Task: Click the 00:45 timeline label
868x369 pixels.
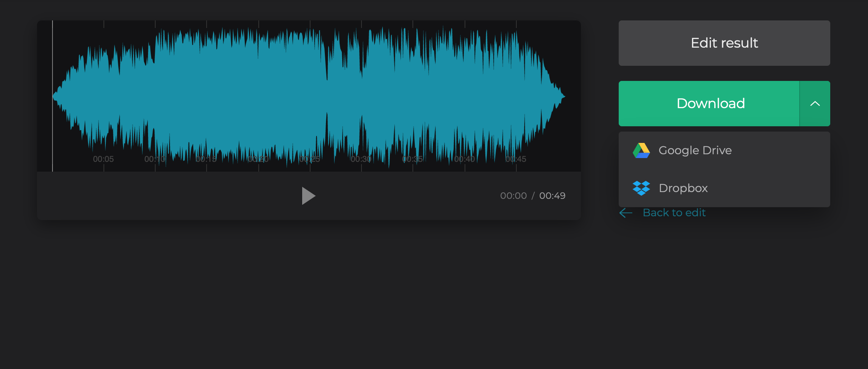Action: click(x=516, y=159)
